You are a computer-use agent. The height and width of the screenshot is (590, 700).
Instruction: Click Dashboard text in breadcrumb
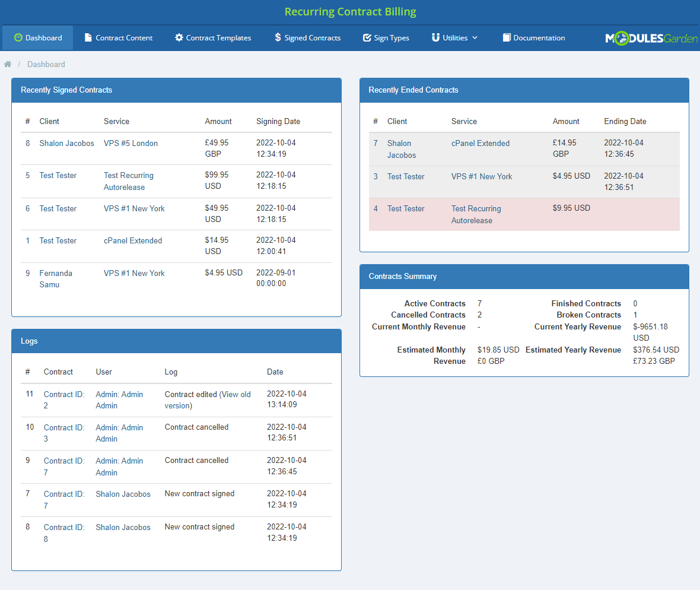pyautogui.click(x=46, y=64)
